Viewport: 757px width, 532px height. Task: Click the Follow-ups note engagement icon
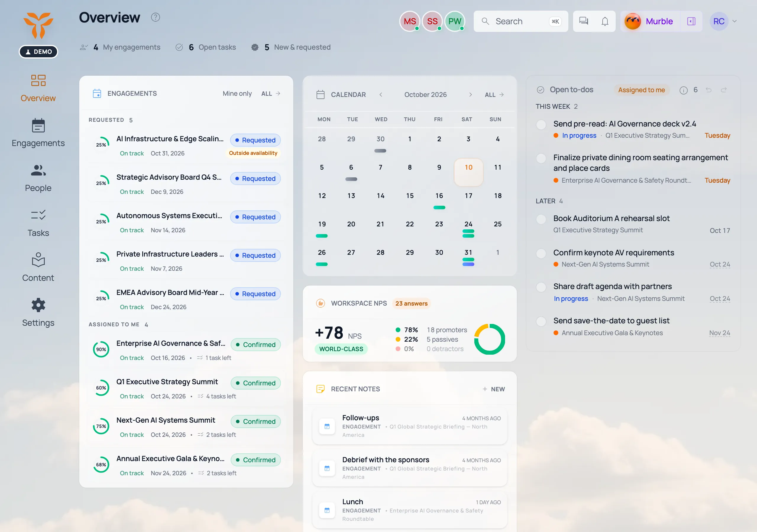tap(327, 426)
